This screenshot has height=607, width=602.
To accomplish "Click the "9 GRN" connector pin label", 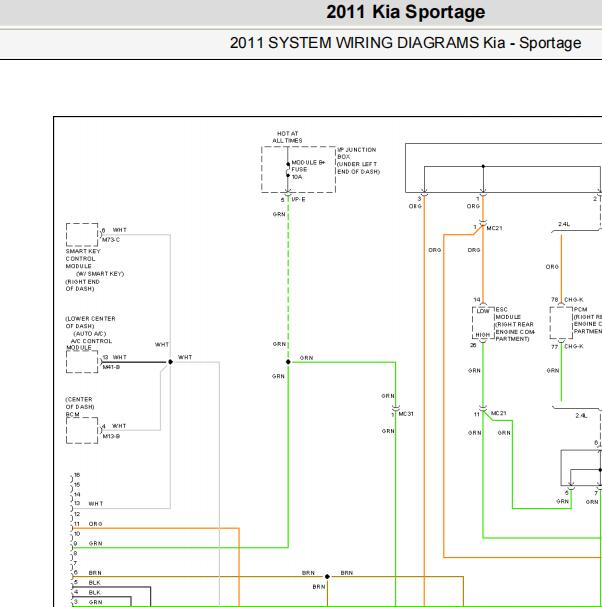I will point(88,543).
